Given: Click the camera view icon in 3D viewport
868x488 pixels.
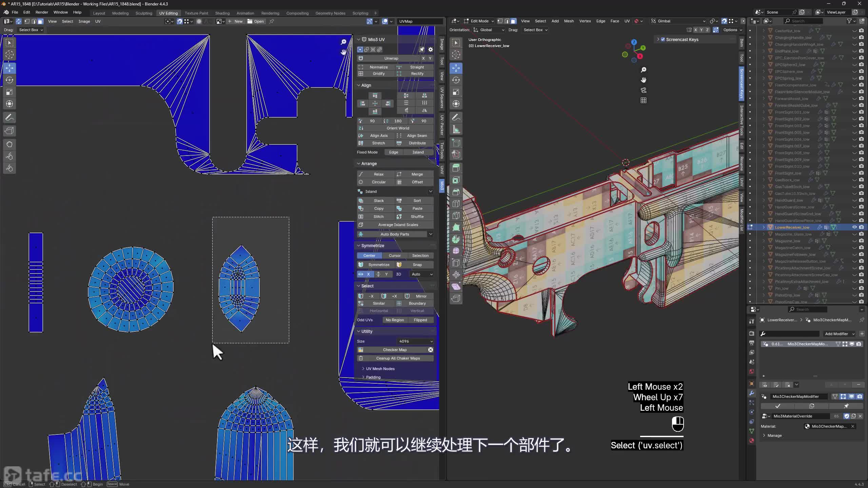Looking at the screenshot, I should coord(643,90).
